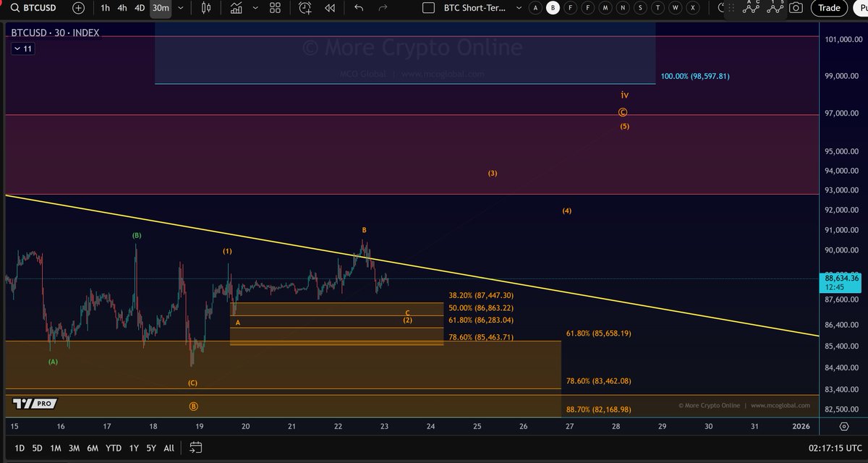The image size is (868, 463).
Task: Click the TradingView PRO logo
Action: click(x=35, y=404)
